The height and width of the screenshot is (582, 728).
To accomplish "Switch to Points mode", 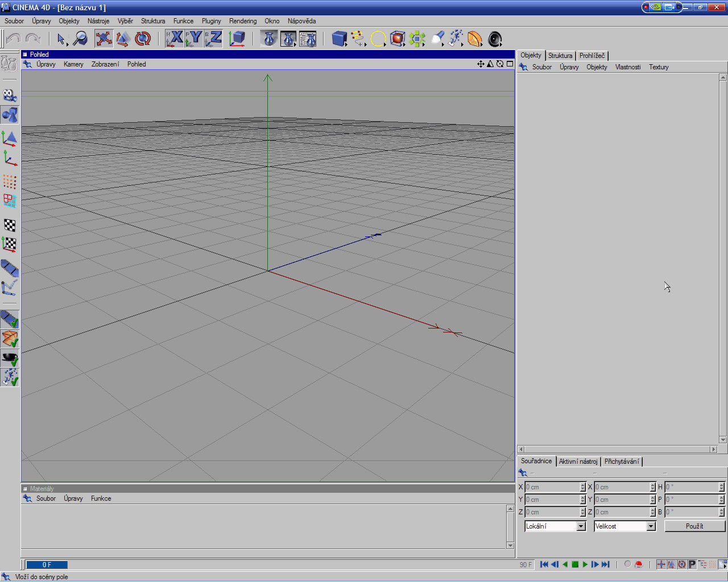I will (10, 181).
